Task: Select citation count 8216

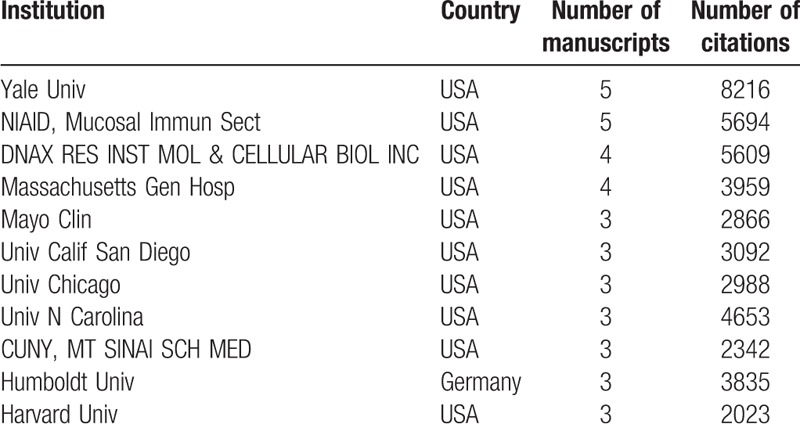Action: click(x=745, y=90)
